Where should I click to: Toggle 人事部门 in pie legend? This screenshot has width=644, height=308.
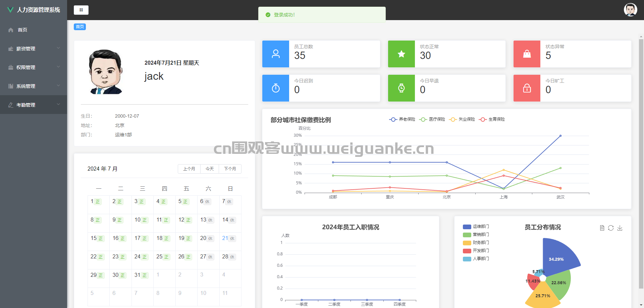point(476,259)
